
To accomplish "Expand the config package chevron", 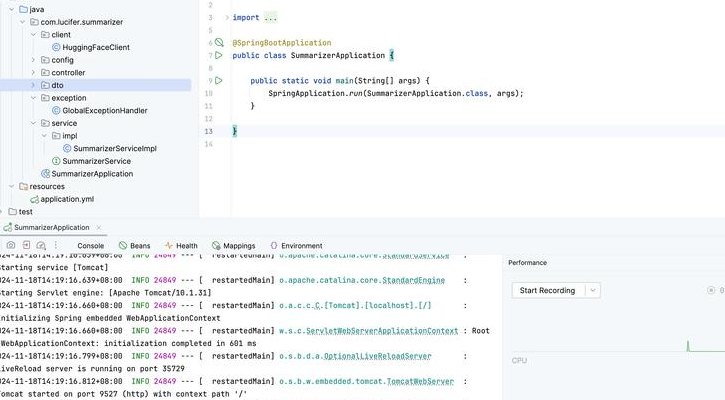I will [x=33, y=60].
